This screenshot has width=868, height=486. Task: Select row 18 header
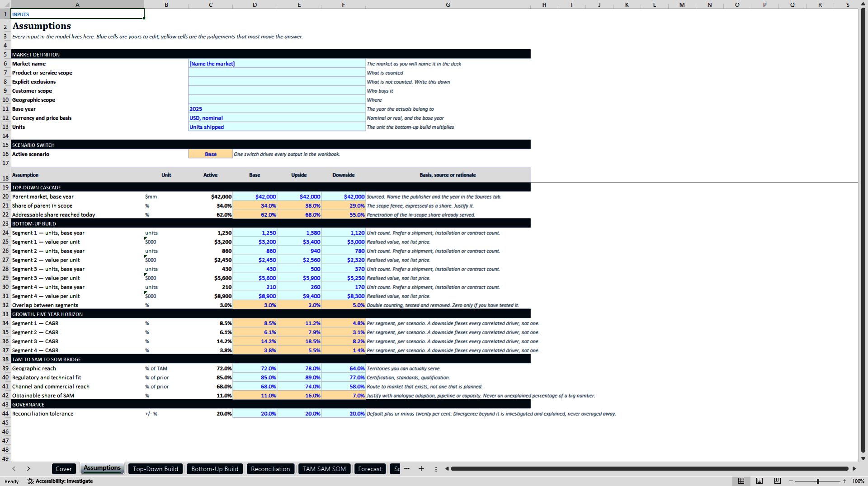point(5,175)
